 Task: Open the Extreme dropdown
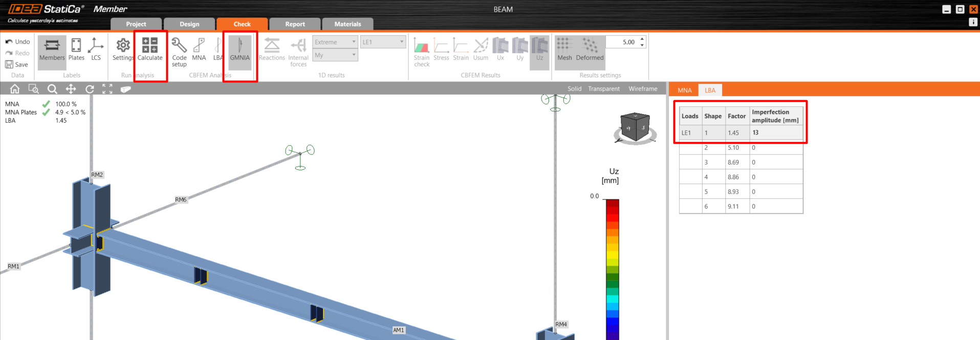pos(335,42)
